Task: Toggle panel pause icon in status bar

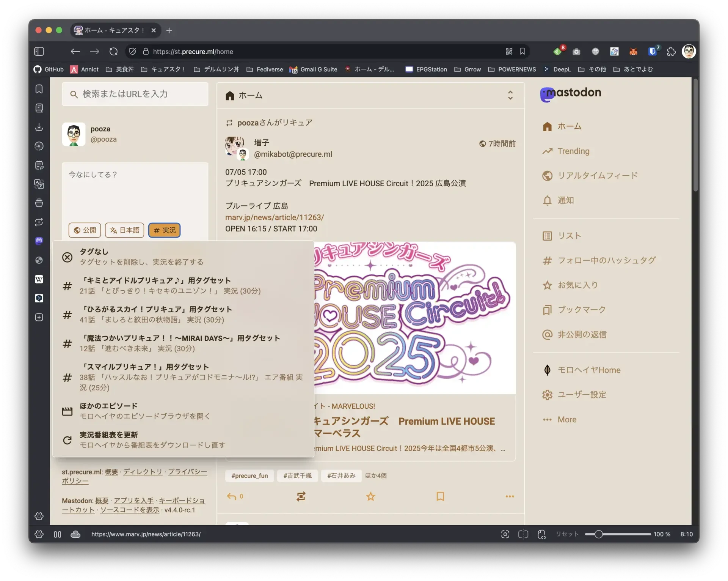Action: [57, 534]
